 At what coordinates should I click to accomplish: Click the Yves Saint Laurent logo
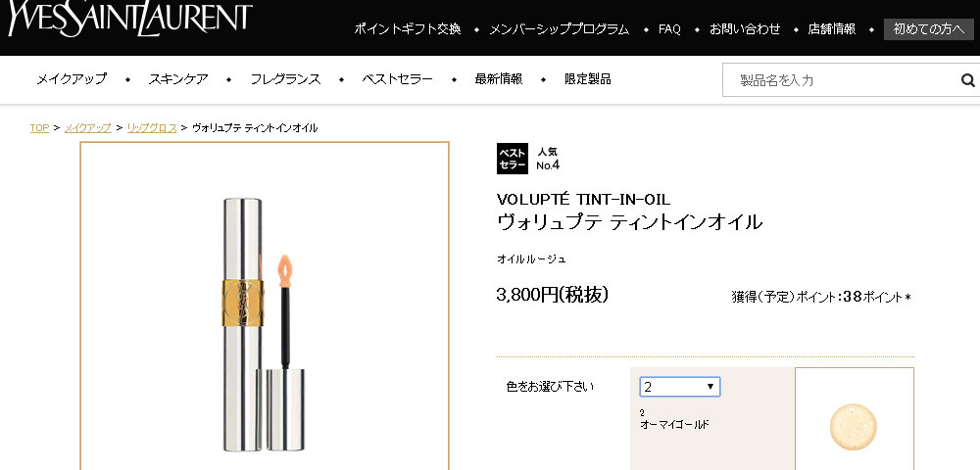(x=130, y=18)
